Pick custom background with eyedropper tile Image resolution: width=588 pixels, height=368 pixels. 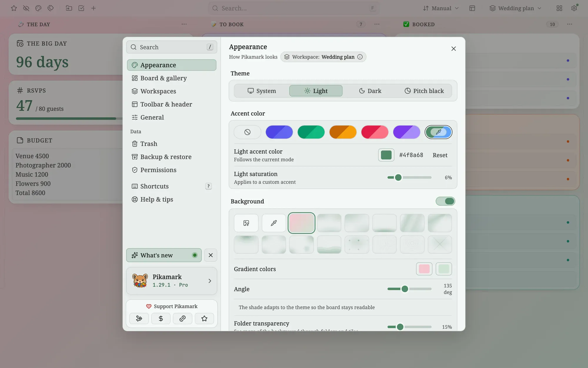pyautogui.click(x=274, y=223)
